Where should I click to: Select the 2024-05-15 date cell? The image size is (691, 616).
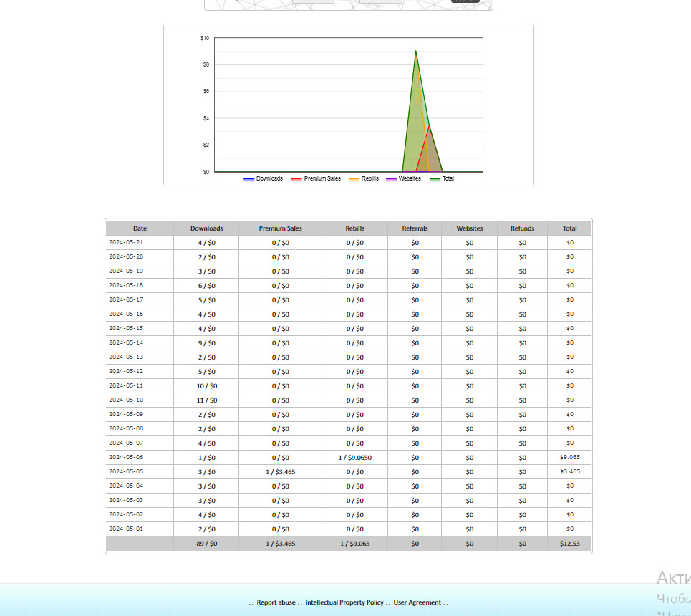(140, 329)
